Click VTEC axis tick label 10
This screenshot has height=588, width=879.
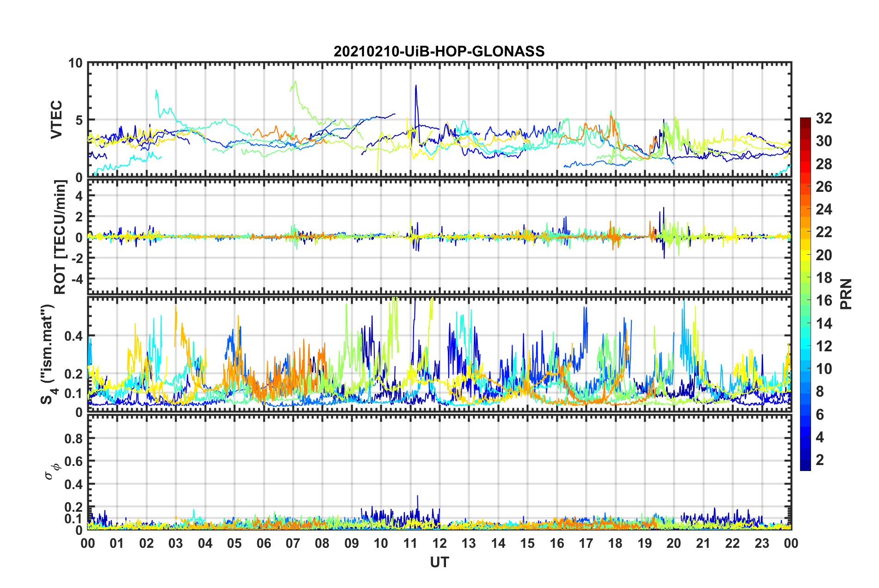coord(75,63)
